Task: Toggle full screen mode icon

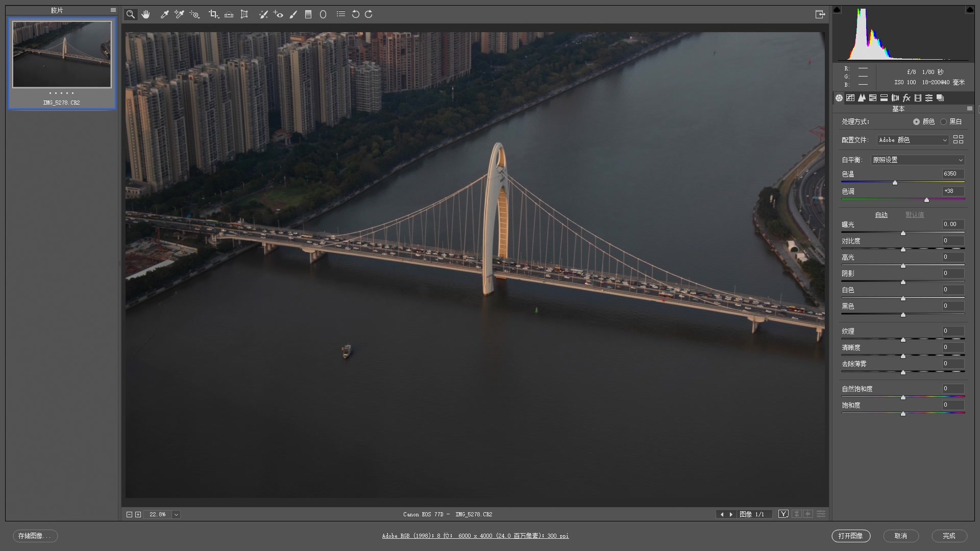Action: point(820,14)
